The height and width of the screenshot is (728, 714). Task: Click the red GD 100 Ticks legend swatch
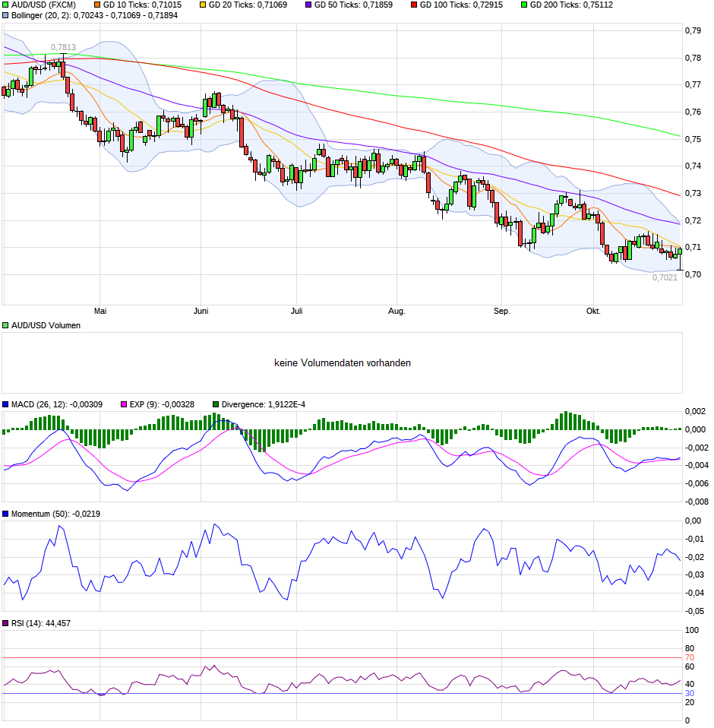(x=414, y=5)
